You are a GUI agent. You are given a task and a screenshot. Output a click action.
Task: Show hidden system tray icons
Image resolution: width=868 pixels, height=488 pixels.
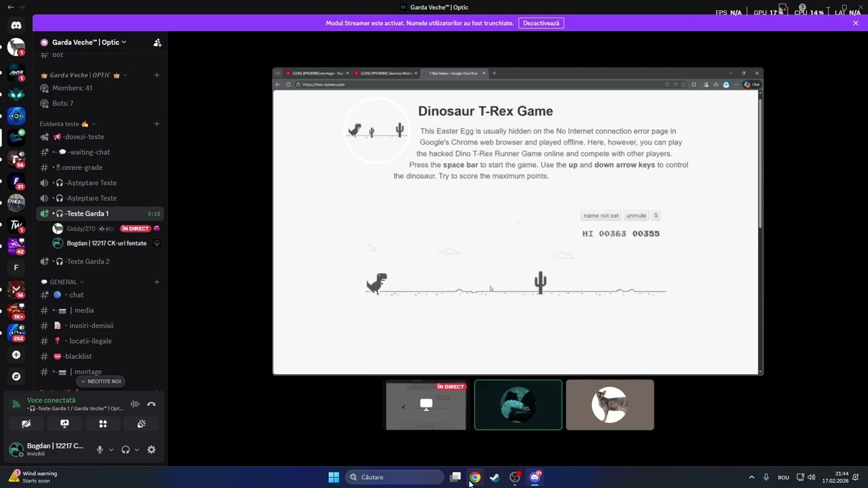[751, 477]
